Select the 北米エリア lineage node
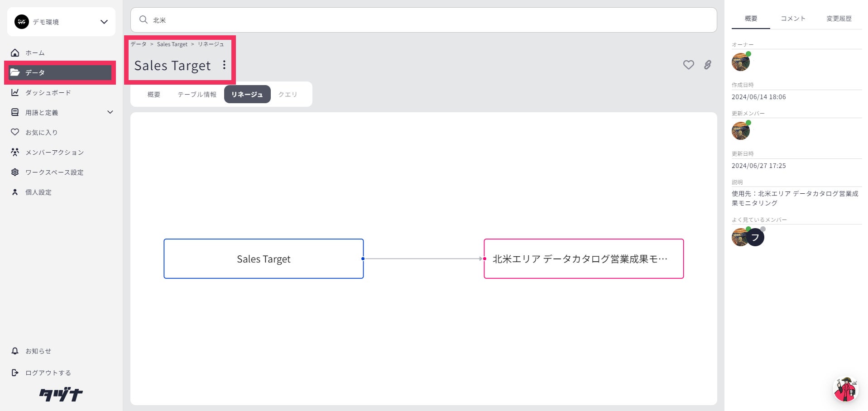The width and height of the screenshot is (868, 411). (583, 259)
